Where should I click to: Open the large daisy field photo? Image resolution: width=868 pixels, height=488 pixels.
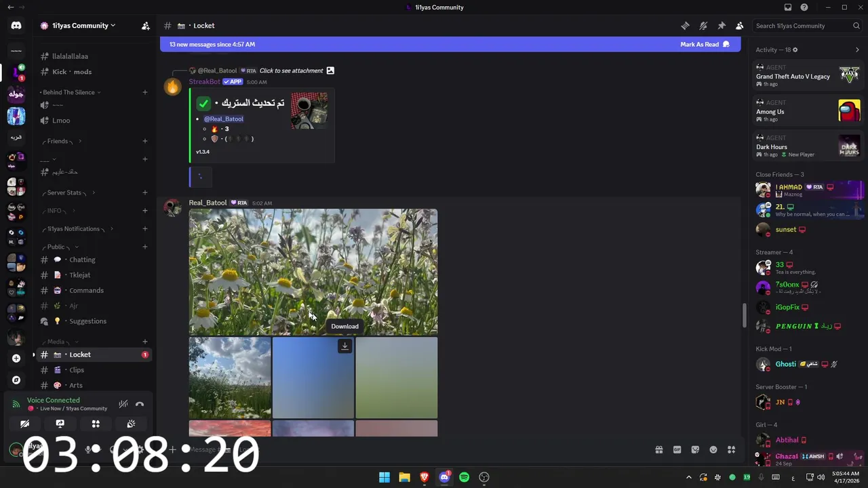coord(313,272)
